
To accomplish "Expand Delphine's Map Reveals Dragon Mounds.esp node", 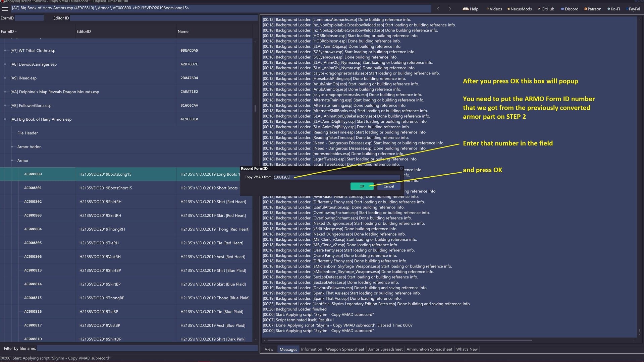I will pos(5,92).
